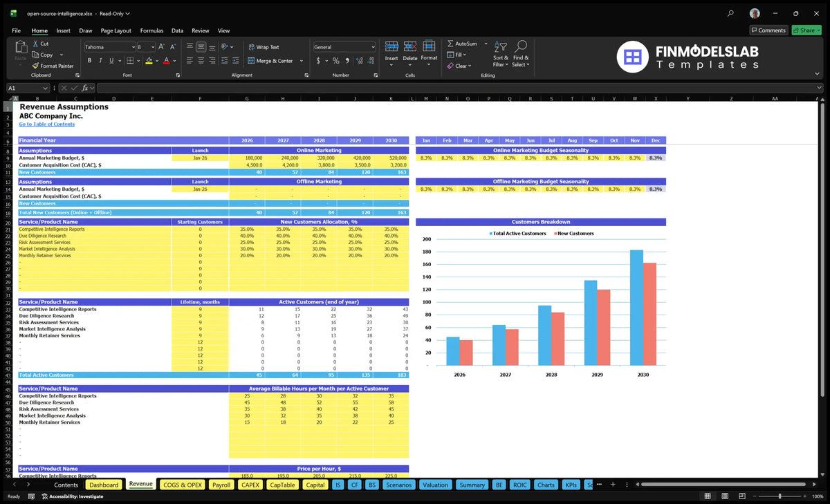The width and height of the screenshot is (830, 504).
Task: Open the search magnifier in title bar
Action: pyautogui.click(x=731, y=13)
